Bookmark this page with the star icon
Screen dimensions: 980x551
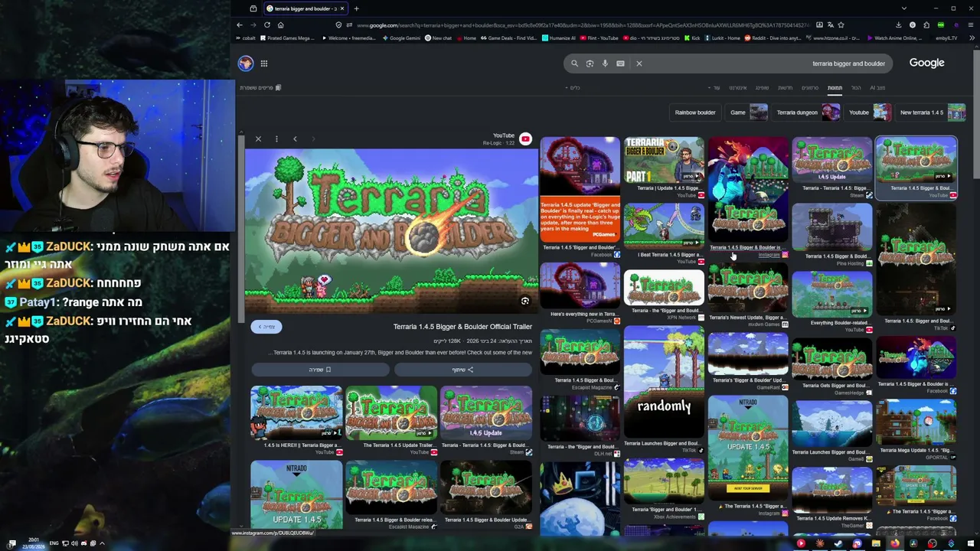coord(841,25)
